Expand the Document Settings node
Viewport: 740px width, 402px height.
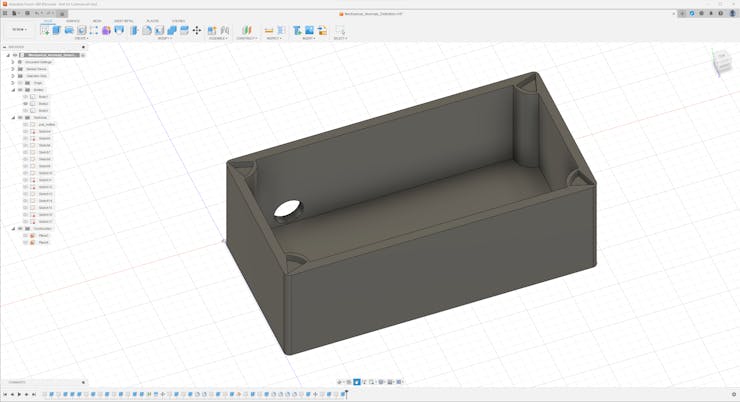13,62
